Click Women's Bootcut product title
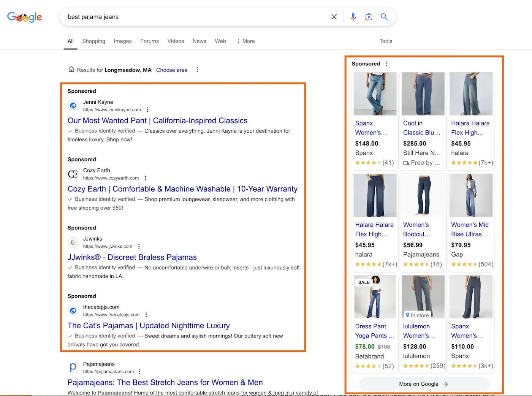The width and height of the screenshot is (532, 396). tap(417, 230)
